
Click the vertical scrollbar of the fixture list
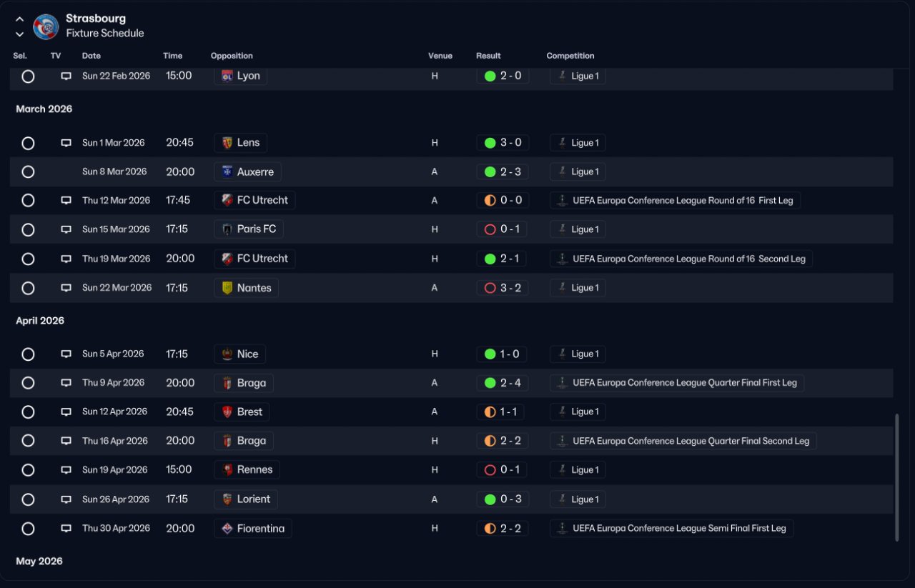click(x=897, y=477)
